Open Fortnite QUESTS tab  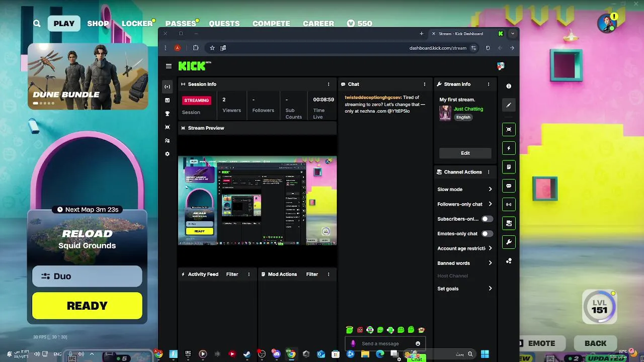[224, 23]
